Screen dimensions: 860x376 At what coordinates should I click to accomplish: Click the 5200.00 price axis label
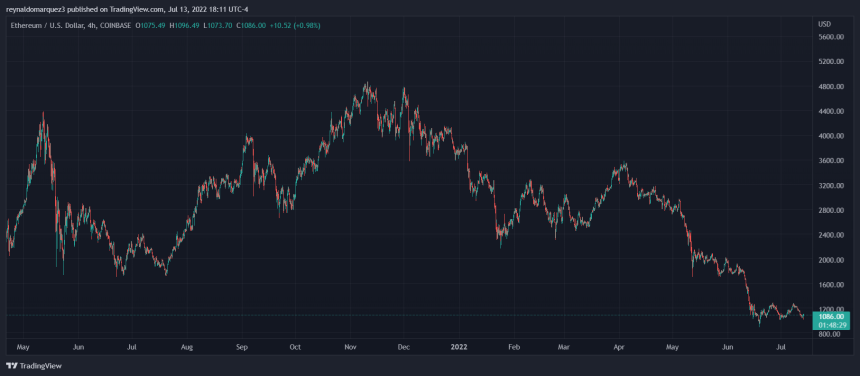pos(830,62)
